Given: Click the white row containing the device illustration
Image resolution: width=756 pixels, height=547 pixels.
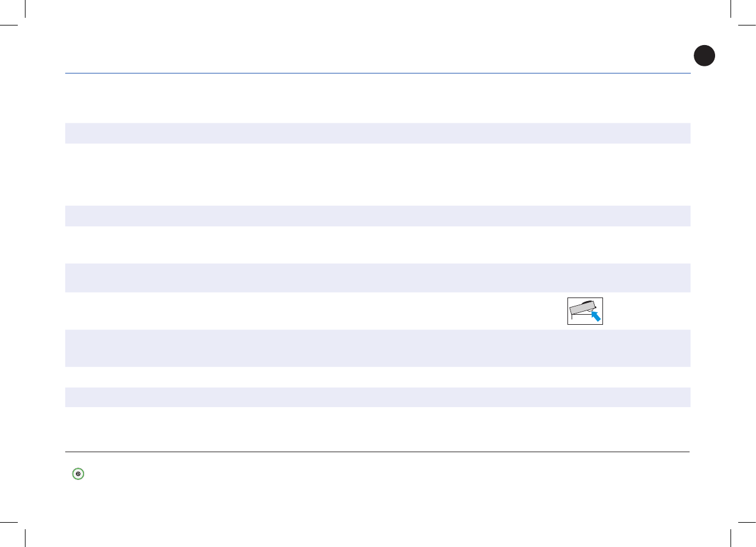Looking at the screenshot, I should click(x=378, y=311).
